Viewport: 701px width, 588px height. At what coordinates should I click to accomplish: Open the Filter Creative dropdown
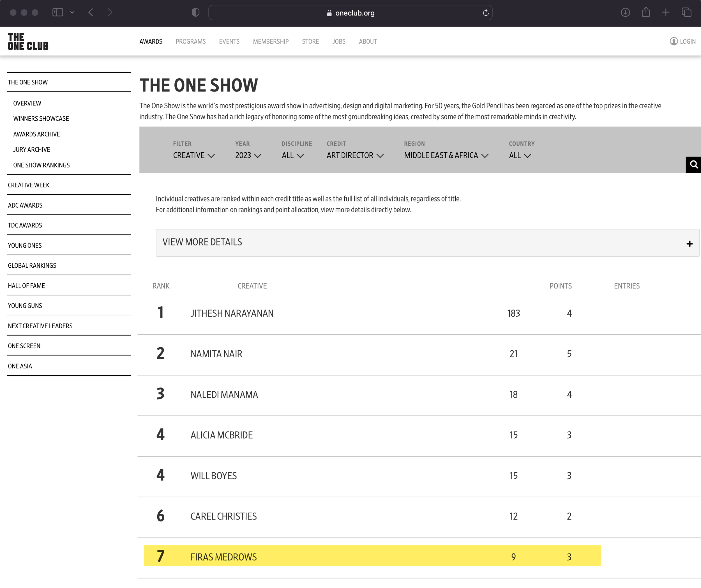(x=193, y=155)
